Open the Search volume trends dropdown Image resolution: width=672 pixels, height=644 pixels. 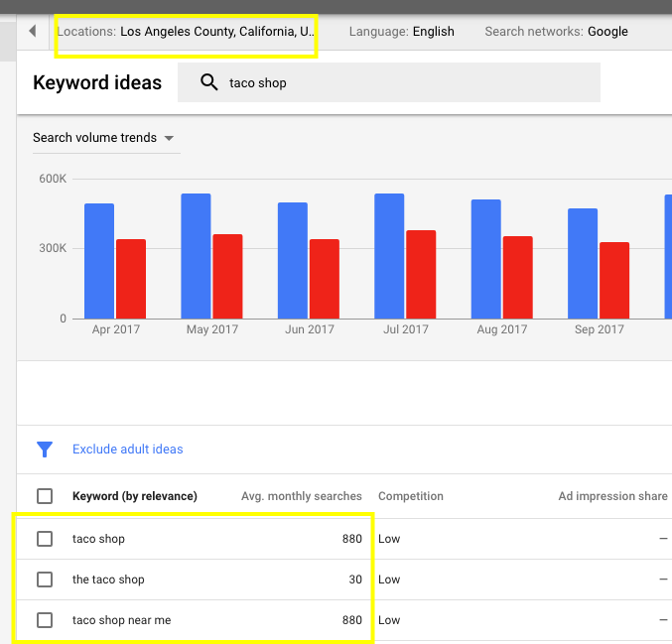103,138
